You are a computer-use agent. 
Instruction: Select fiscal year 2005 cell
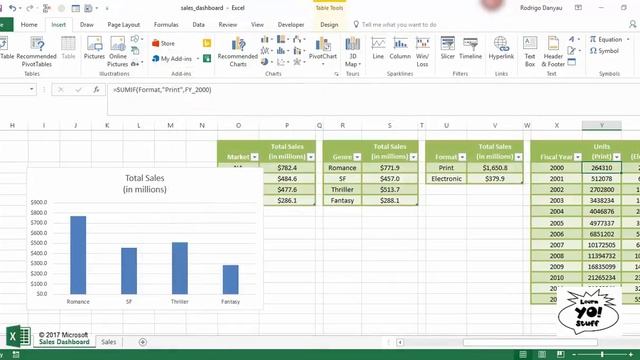point(556,223)
